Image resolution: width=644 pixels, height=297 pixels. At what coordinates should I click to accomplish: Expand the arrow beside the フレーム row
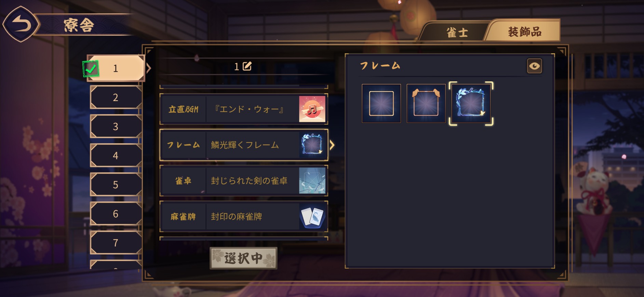(x=332, y=145)
